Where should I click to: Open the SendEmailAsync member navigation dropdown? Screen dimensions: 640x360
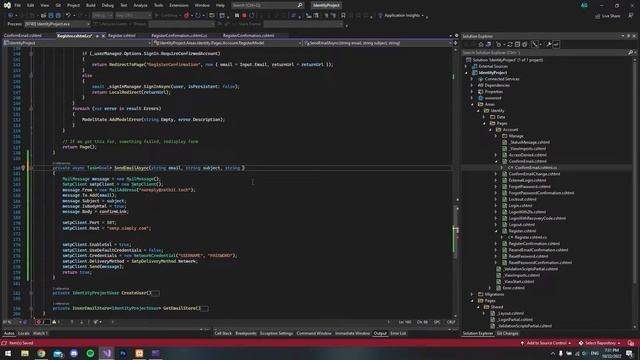pyautogui.click(x=378, y=43)
